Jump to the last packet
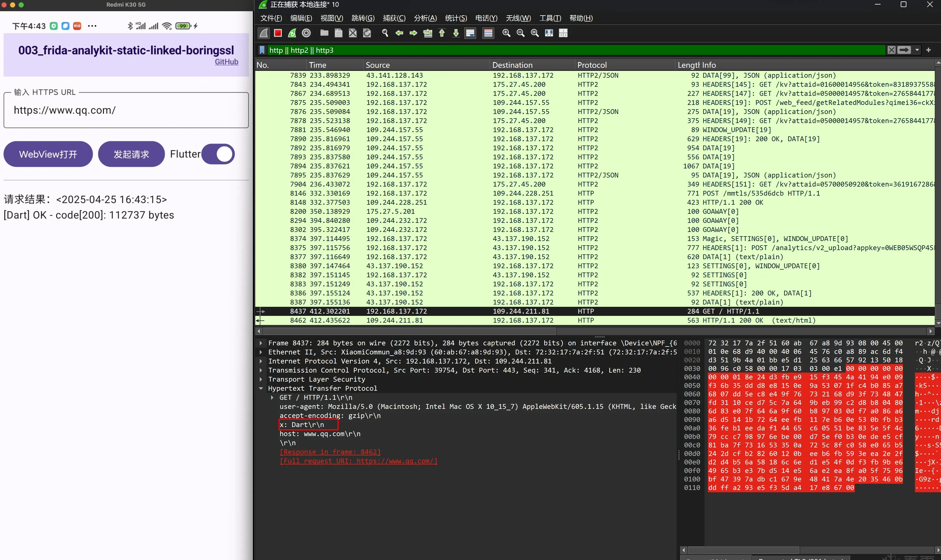Screen dimensions: 941x560 456,33
